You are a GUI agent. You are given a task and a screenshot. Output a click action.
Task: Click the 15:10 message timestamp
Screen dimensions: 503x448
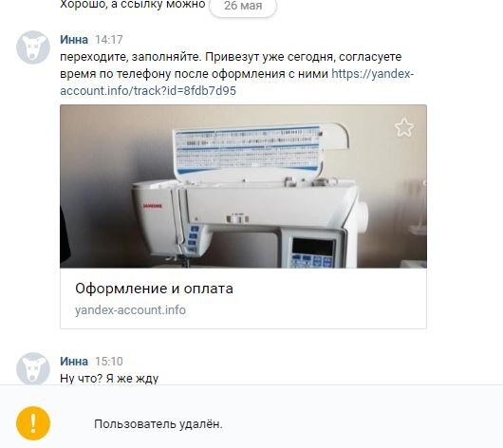tap(109, 362)
